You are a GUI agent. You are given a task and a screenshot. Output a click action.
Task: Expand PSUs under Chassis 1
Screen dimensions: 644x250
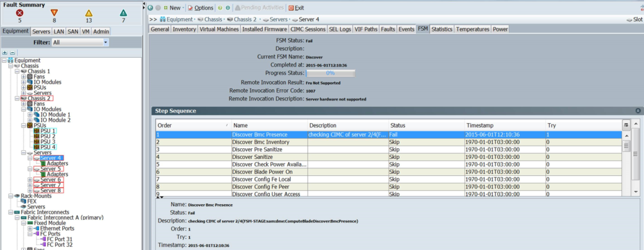point(23,87)
